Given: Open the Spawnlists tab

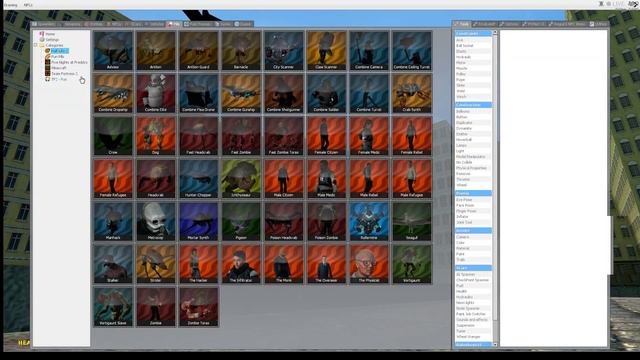Looking at the screenshot, I should coord(44,24).
